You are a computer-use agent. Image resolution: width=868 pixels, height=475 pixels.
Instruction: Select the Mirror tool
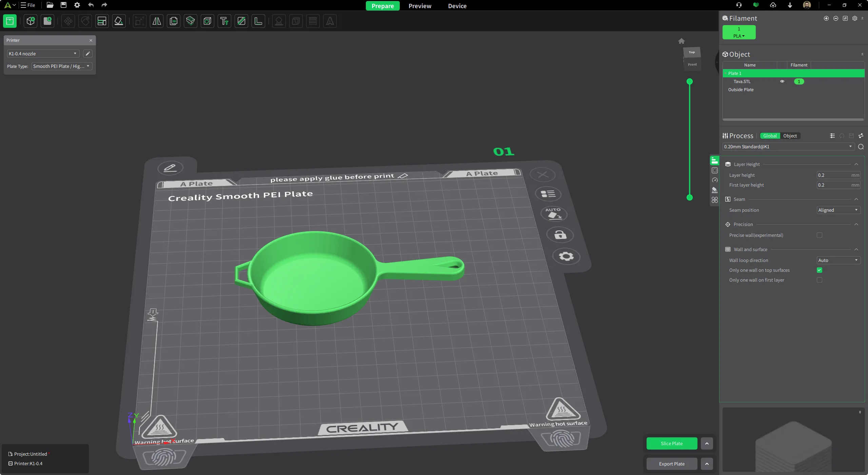click(x=156, y=21)
